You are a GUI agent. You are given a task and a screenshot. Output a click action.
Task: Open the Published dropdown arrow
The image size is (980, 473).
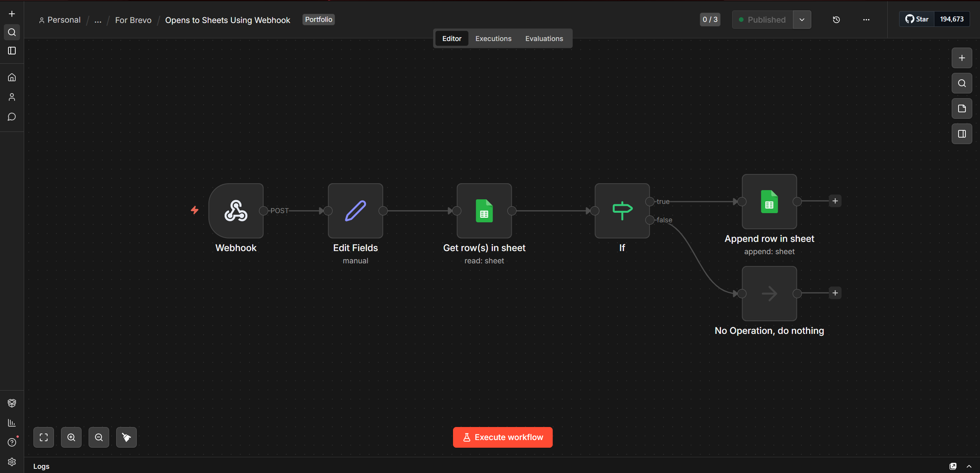coord(802,20)
